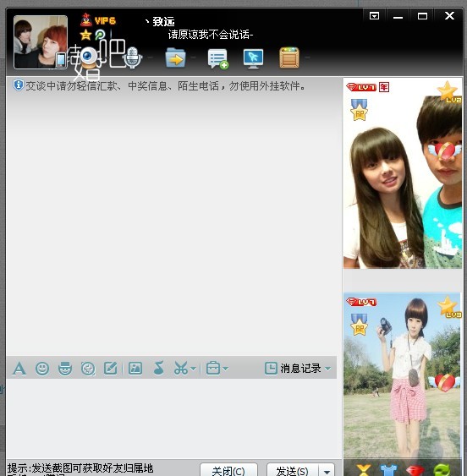The height and width of the screenshot is (476, 467).
Task: Open the contact's avatar photo
Action: pyautogui.click(x=41, y=42)
